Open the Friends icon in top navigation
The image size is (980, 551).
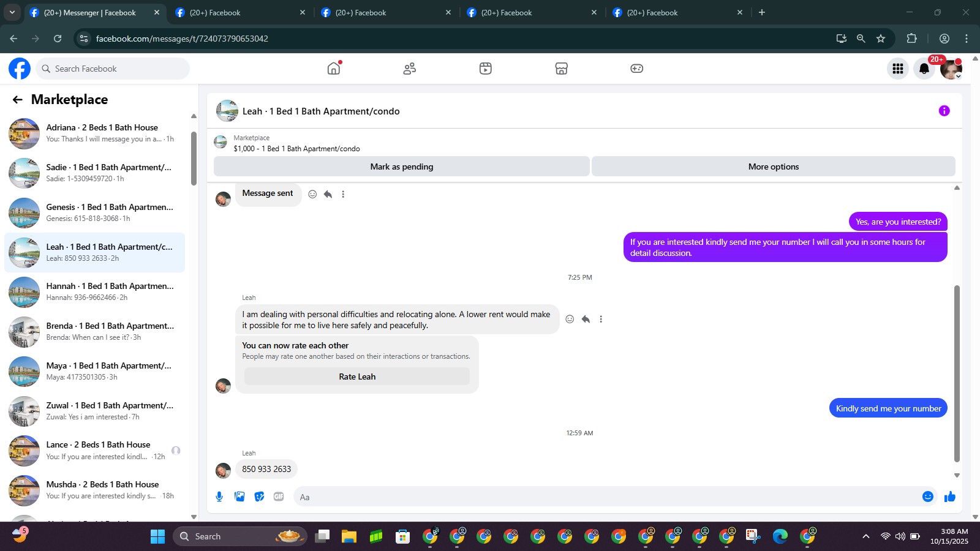point(410,69)
